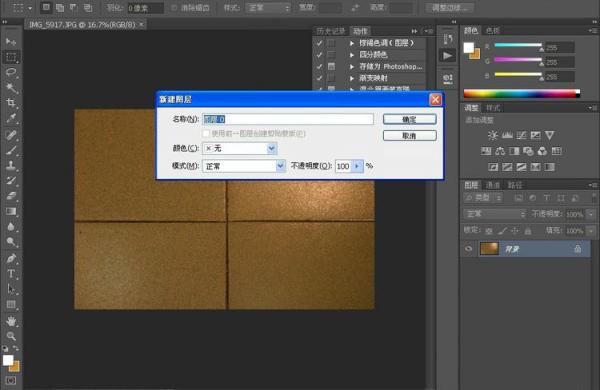
Task: Select the Eyedropper tool
Action: [x=11, y=118]
